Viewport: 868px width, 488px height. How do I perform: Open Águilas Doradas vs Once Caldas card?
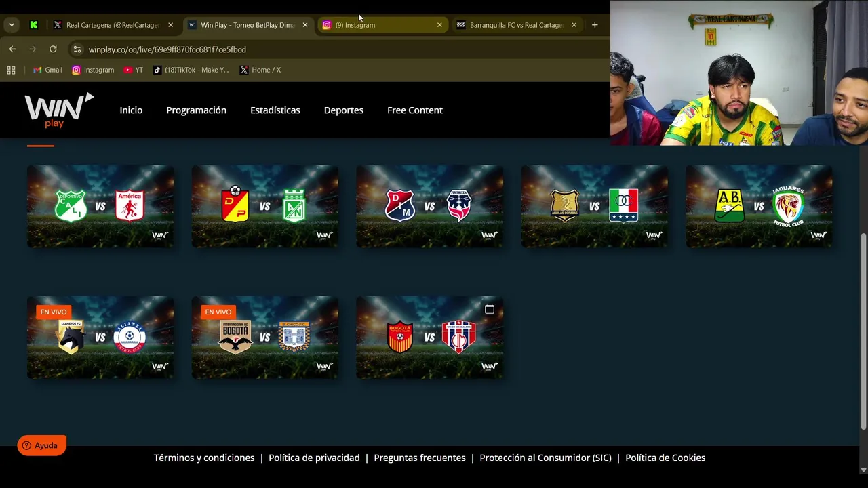tap(595, 206)
